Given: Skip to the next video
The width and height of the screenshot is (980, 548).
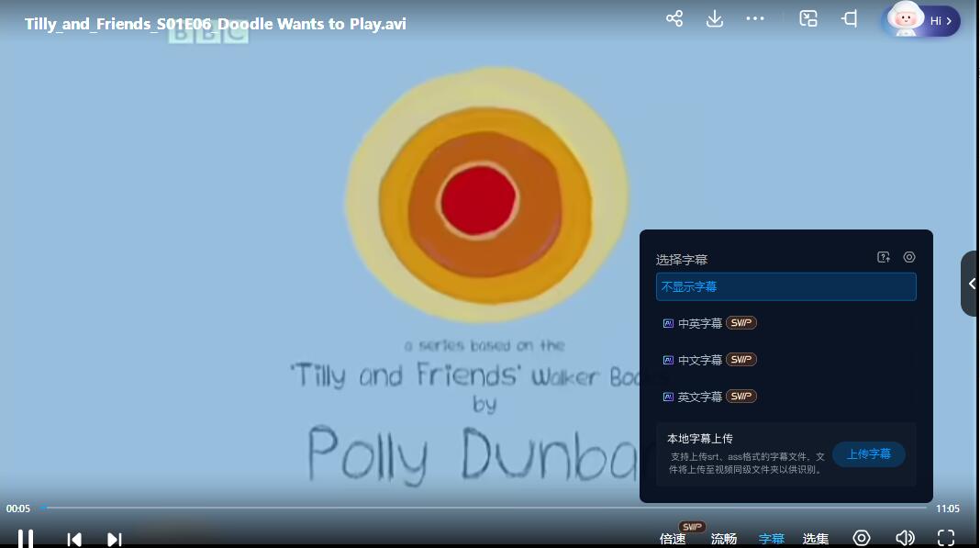Looking at the screenshot, I should click(115, 539).
